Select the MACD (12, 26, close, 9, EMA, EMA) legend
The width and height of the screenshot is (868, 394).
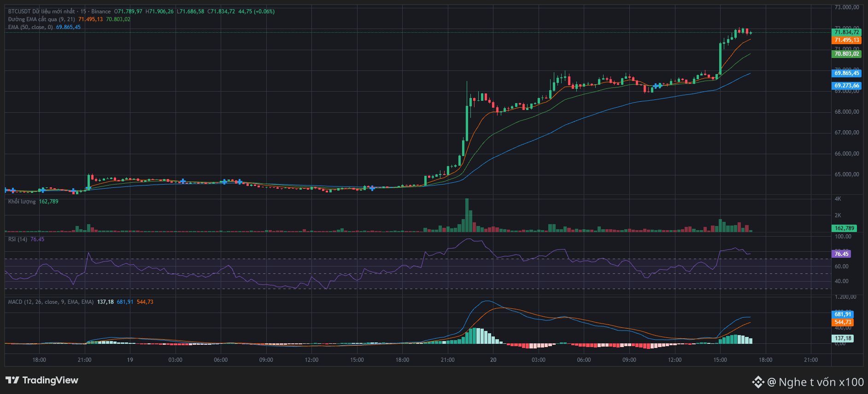coord(51,302)
